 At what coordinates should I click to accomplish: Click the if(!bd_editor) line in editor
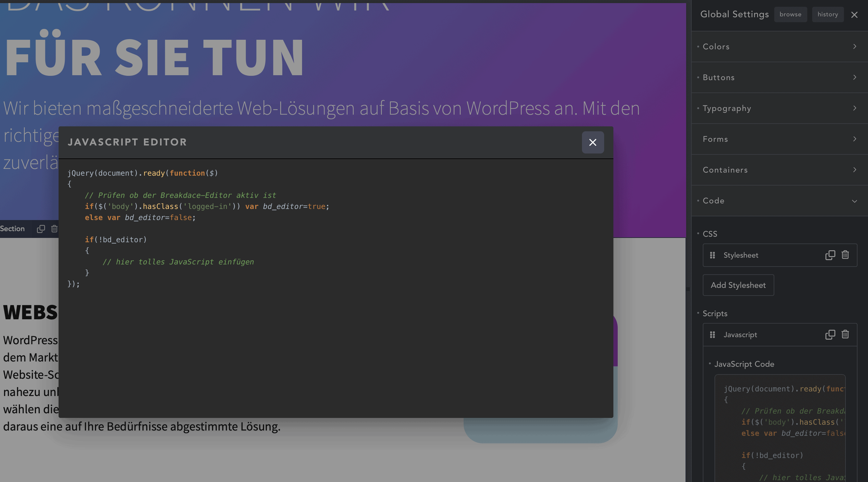coord(116,239)
